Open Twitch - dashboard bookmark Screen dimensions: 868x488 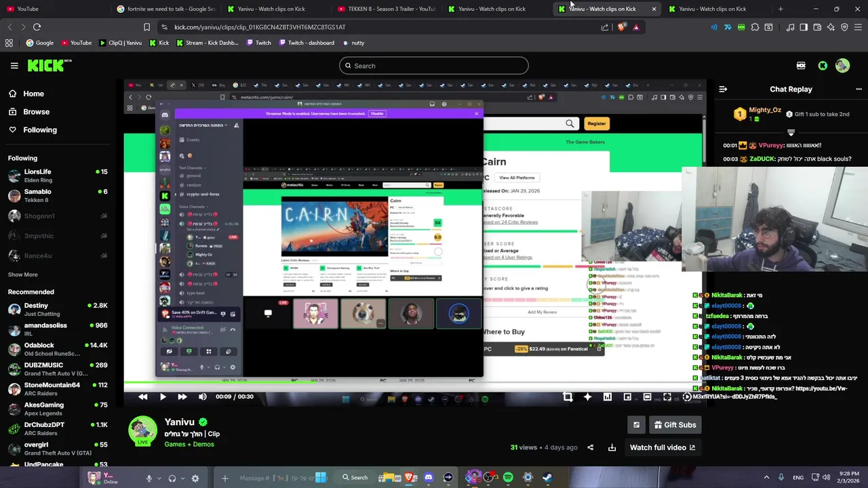click(x=305, y=43)
